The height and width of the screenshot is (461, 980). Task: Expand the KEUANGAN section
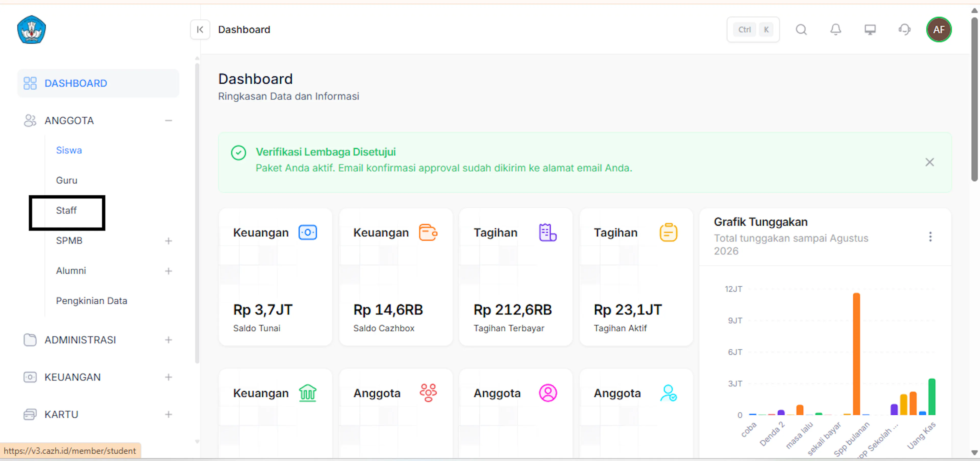point(168,377)
